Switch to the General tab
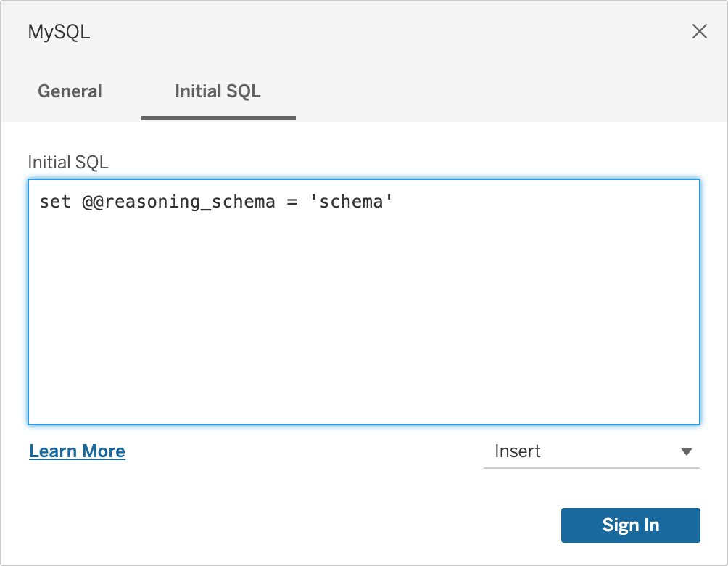Screen dimensions: 728x566 tap(70, 91)
